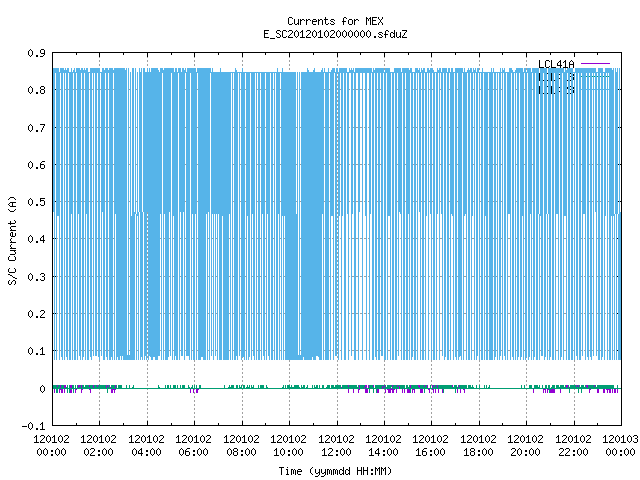Click the y-axis tick label '0'
640x480 pixels.
(x=42, y=389)
